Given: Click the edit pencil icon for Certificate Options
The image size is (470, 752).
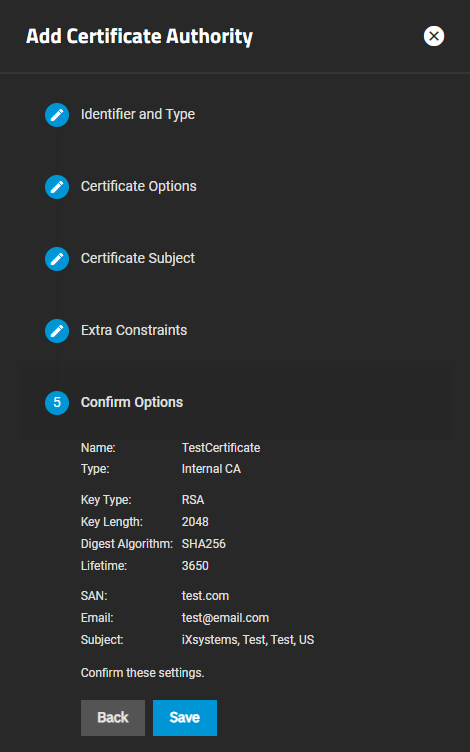Looking at the screenshot, I should coord(57,187).
